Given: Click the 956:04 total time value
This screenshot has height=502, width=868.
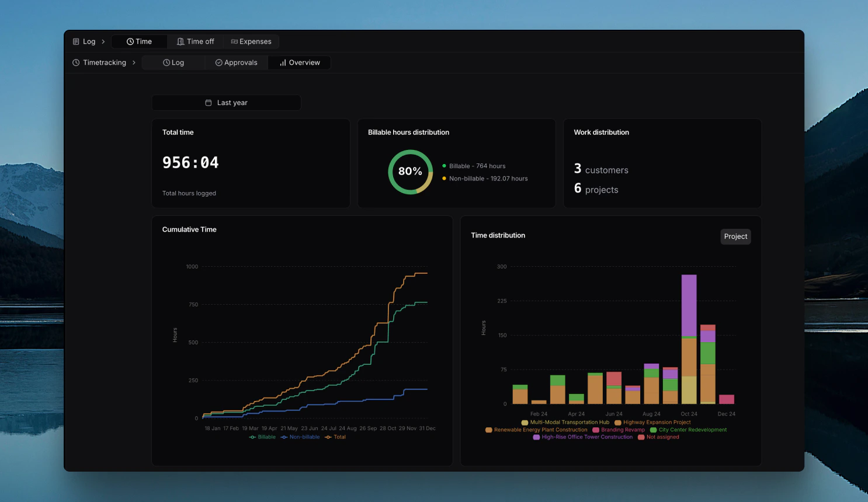Looking at the screenshot, I should [x=190, y=163].
